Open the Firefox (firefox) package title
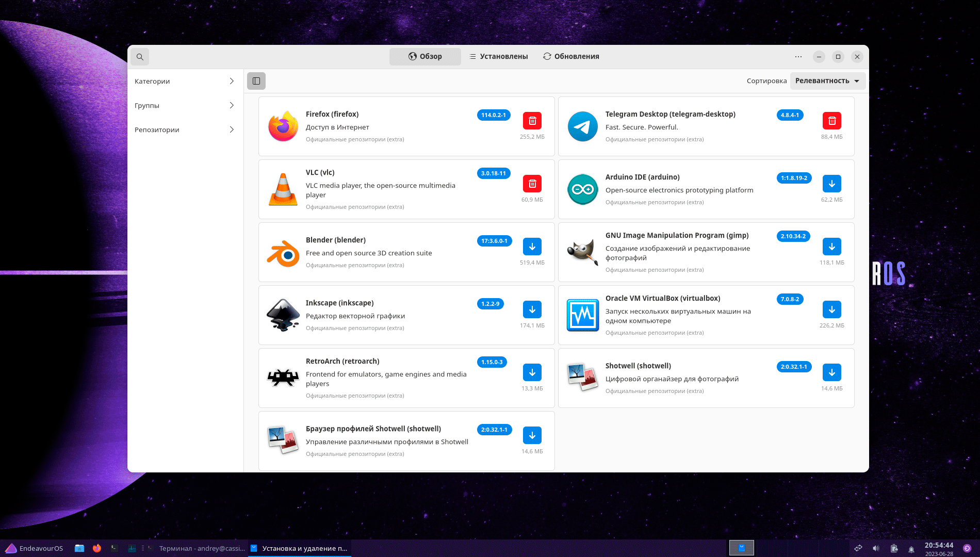980x557 pixels. tap(332, 114)
